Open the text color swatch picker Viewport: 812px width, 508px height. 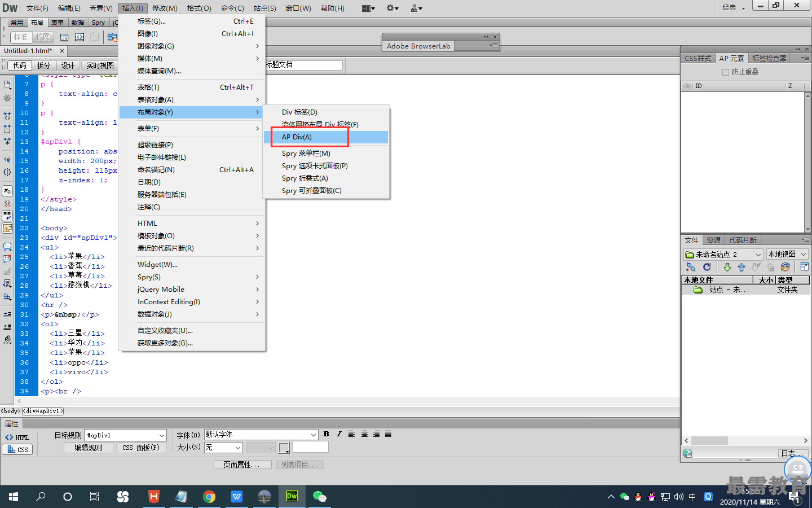pyautogui.click(x=284, y=448)
